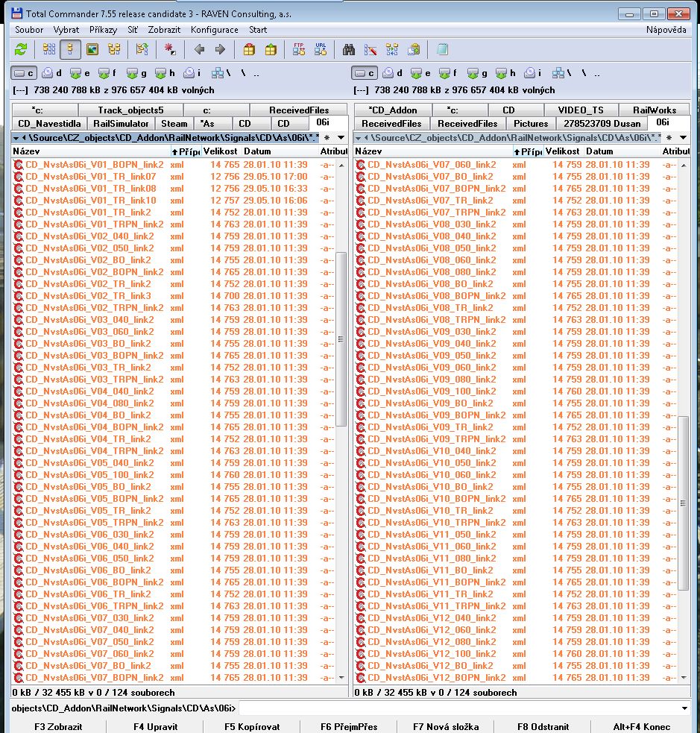Switch to the Pictures tab
Screen dimensions: 700x733
click(x=531, y=124)
